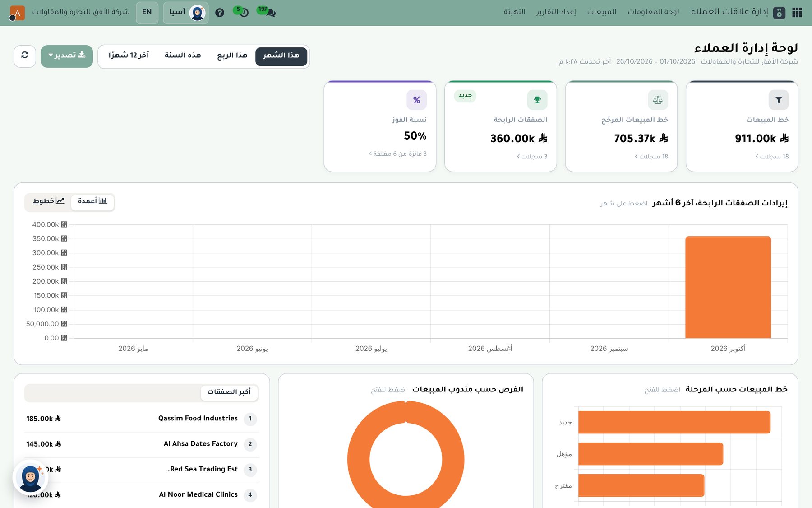Select the هذا الشهر period filter
The width and height of the screenshot is (812, 508).
[x=281, y=56]
